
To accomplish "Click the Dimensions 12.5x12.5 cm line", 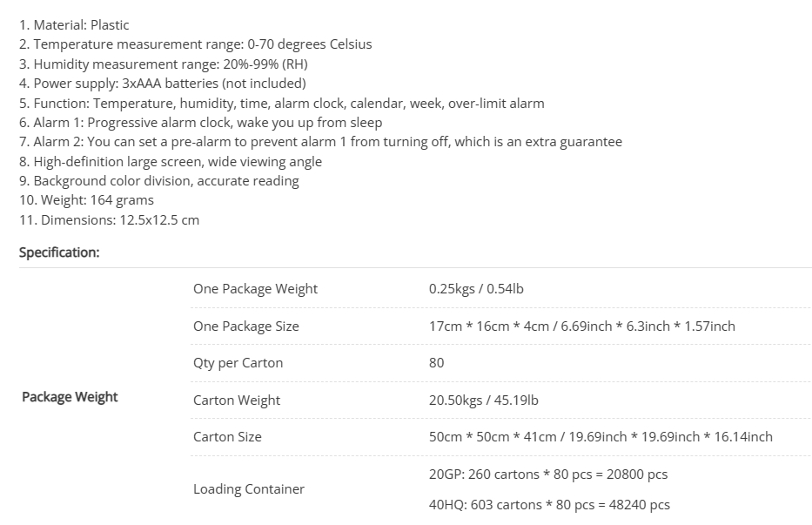I will (x=110, y=219).
